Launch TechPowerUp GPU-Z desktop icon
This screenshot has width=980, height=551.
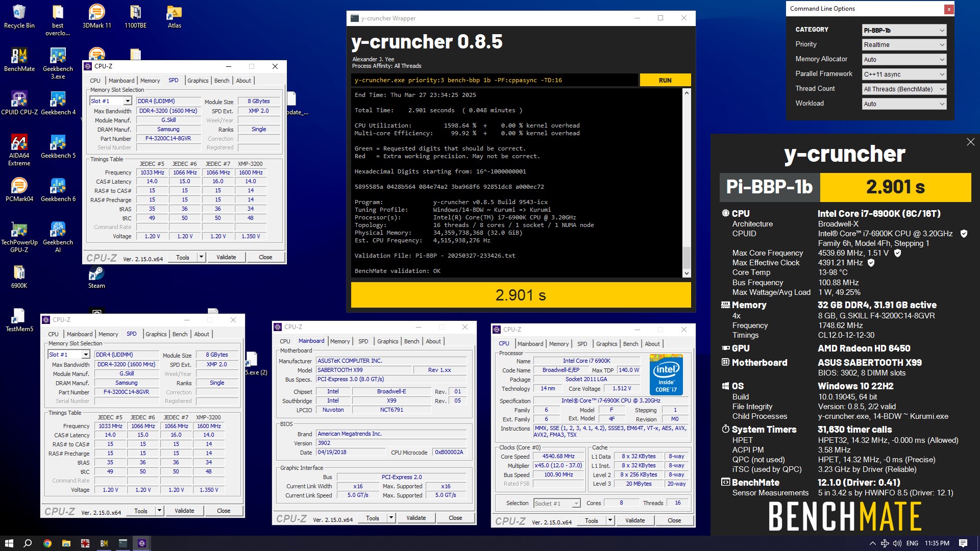click(19, 237)
